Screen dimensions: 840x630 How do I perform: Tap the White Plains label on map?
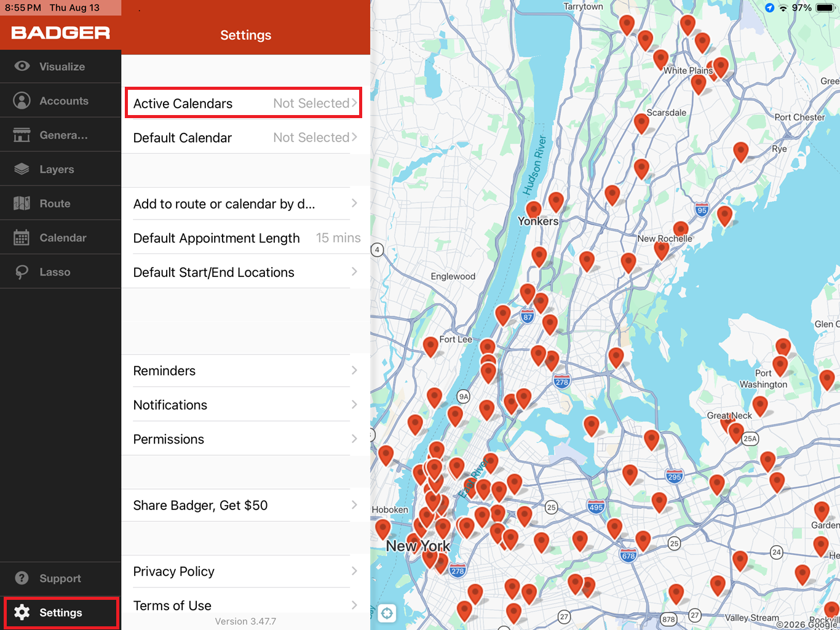pyautogui.click(x=688, y=70)
